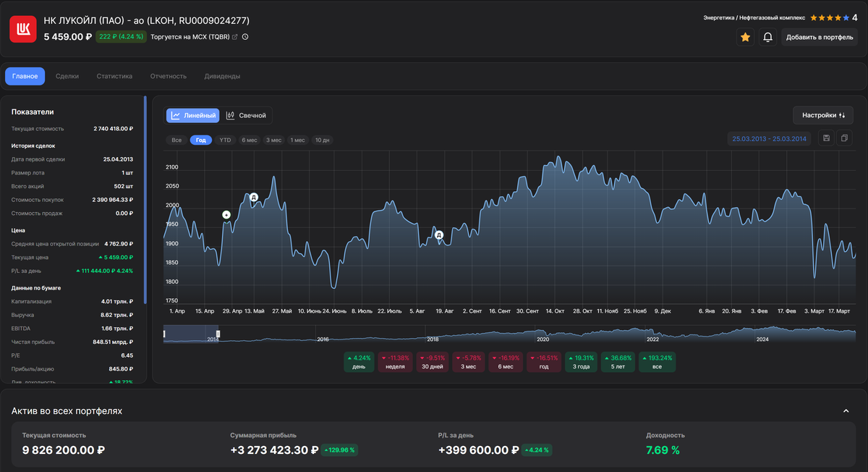Screen dimensions: 868x472
Task: Open price alerts with the bell icon
Action: pos(767,37)
